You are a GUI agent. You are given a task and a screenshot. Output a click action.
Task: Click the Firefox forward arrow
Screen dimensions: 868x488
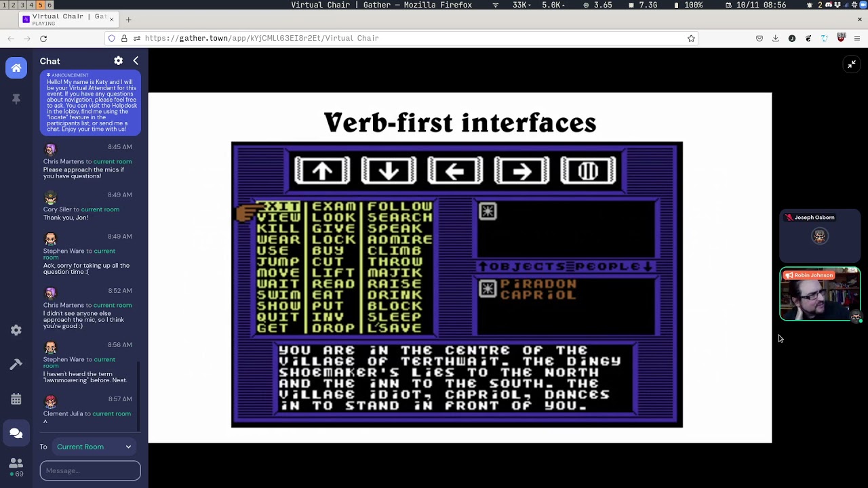[x=27, y=39]
